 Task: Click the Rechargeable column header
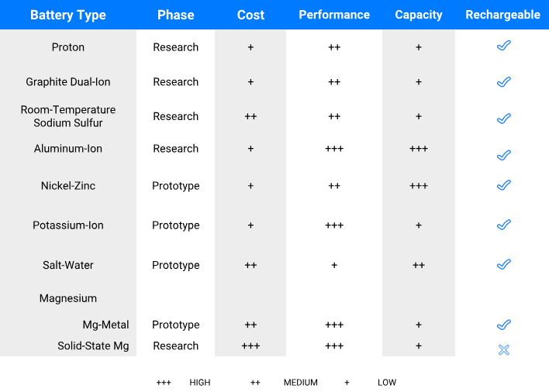click(x=503, y=15)
